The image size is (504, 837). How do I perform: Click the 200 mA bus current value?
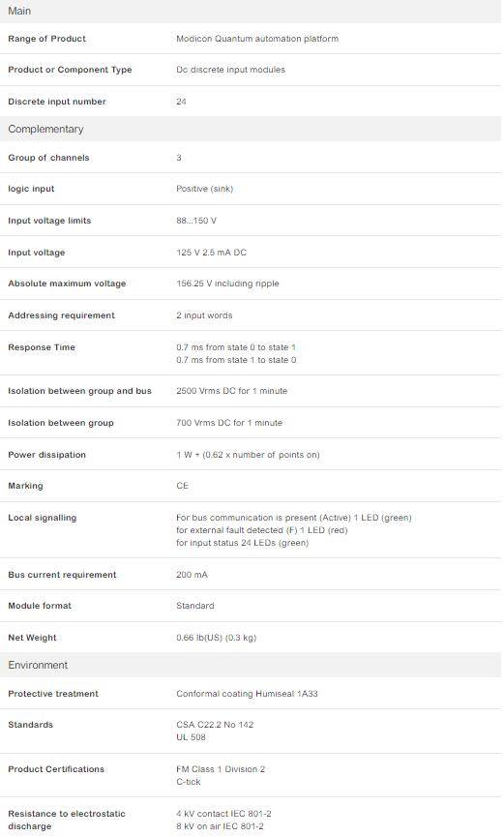tap(192, 575)
